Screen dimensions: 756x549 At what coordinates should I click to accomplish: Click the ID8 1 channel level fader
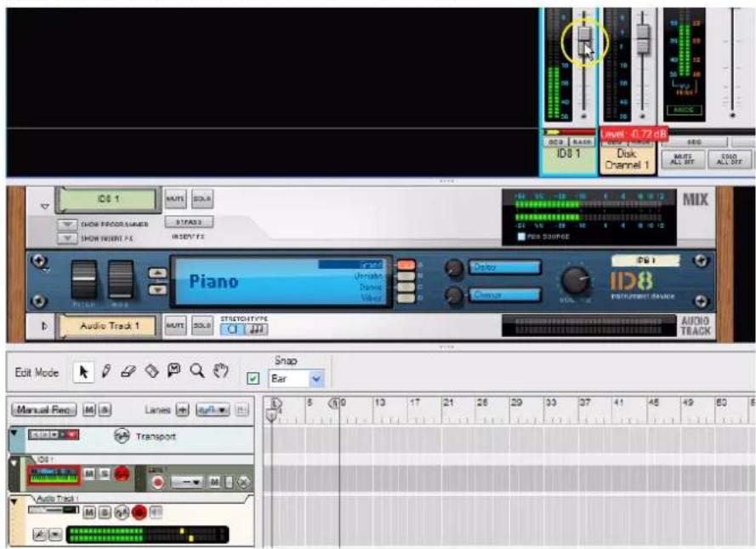pos(584,41)
